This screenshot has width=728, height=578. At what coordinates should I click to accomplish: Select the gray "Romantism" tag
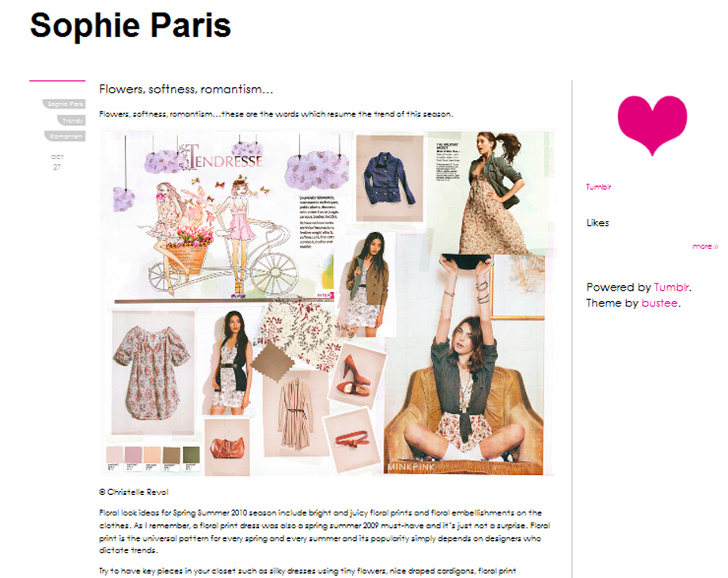(65, 136)
